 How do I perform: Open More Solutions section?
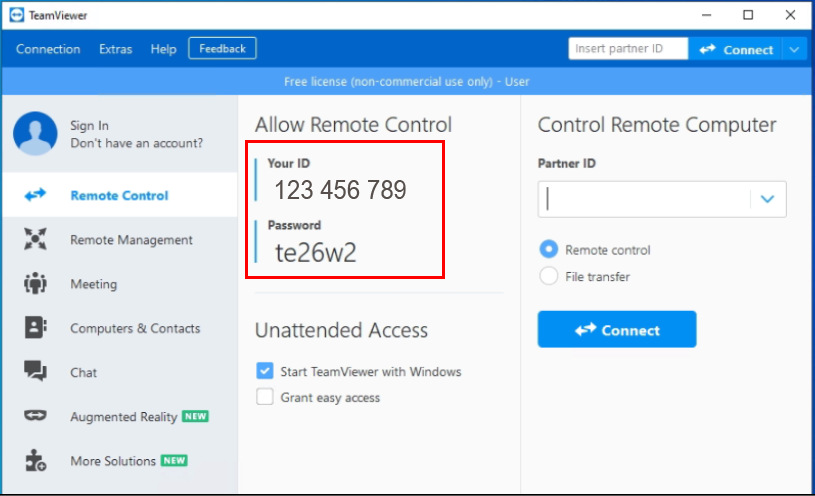[x=120, y=461]
